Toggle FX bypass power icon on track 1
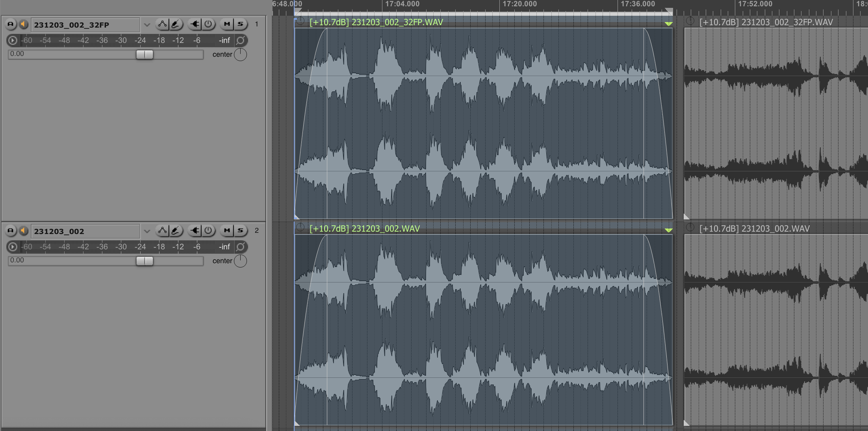This screenshot has height=431, width=868. (x=208, y=24)
